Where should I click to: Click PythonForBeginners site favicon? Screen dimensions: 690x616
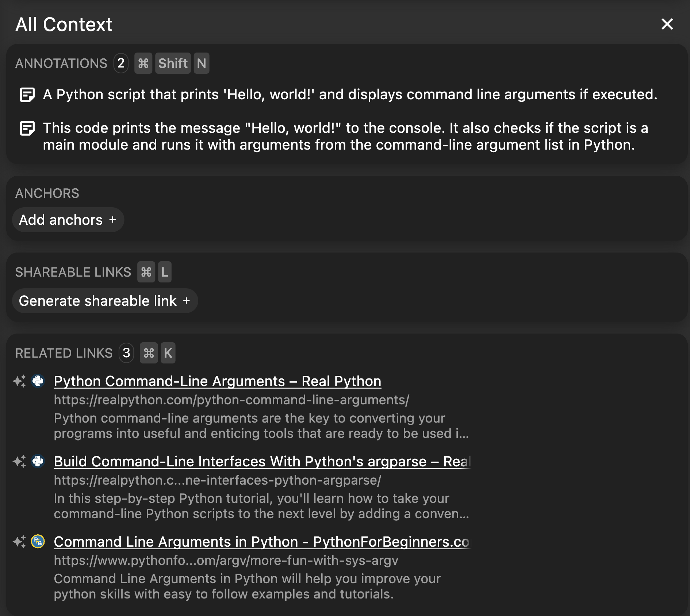click(x=38, y=542)
